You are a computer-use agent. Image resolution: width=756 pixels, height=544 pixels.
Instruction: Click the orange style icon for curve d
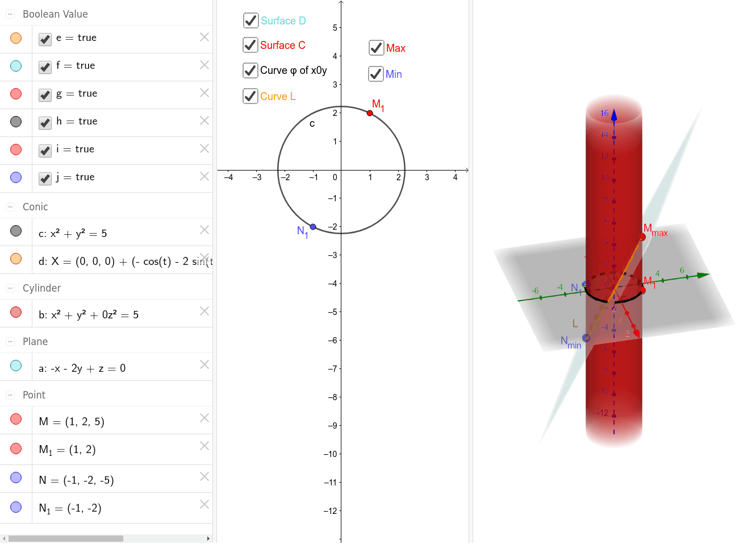(15, 257)
